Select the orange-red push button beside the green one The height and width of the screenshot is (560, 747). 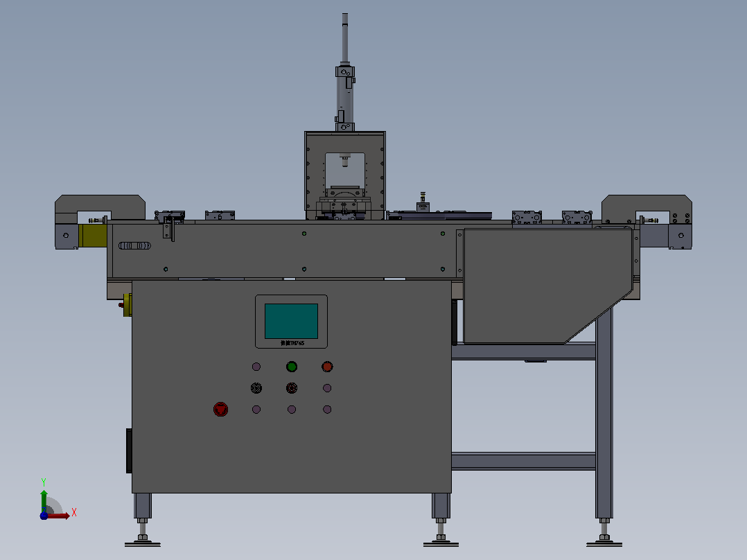click(327, 367)
